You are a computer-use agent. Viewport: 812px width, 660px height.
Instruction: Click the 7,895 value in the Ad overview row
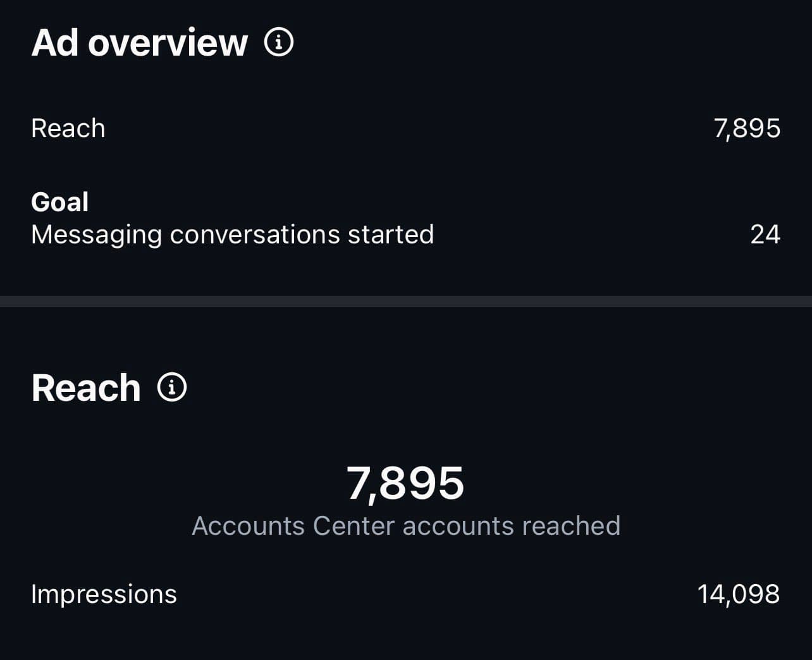[747, 128]
